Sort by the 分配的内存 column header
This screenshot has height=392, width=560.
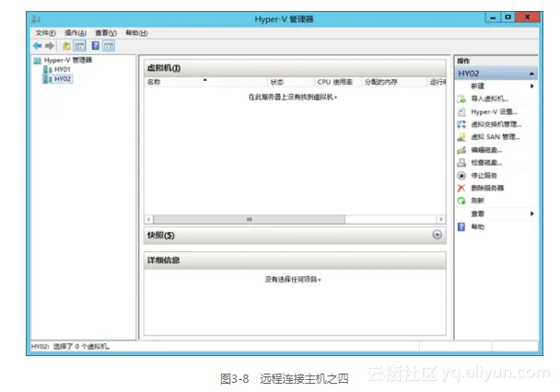[x=394, y=82]
